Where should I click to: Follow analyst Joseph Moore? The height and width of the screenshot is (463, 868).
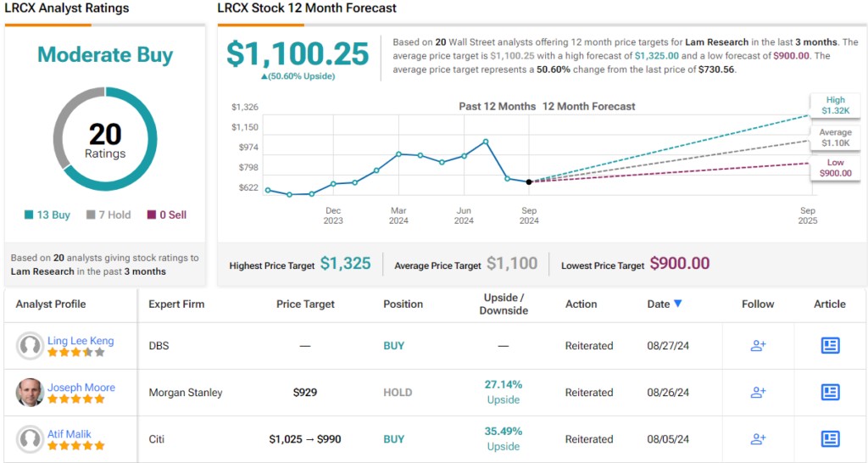(758, 393)
